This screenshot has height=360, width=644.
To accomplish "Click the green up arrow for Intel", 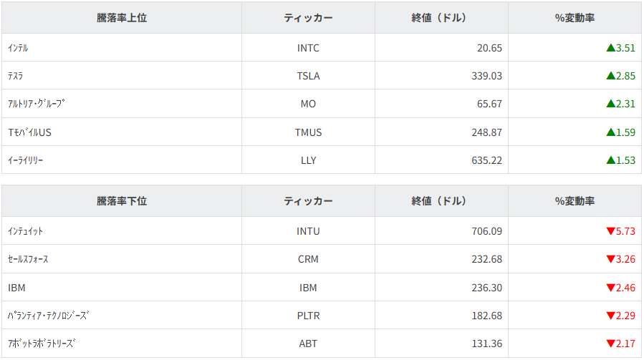I will coord(610,48).
